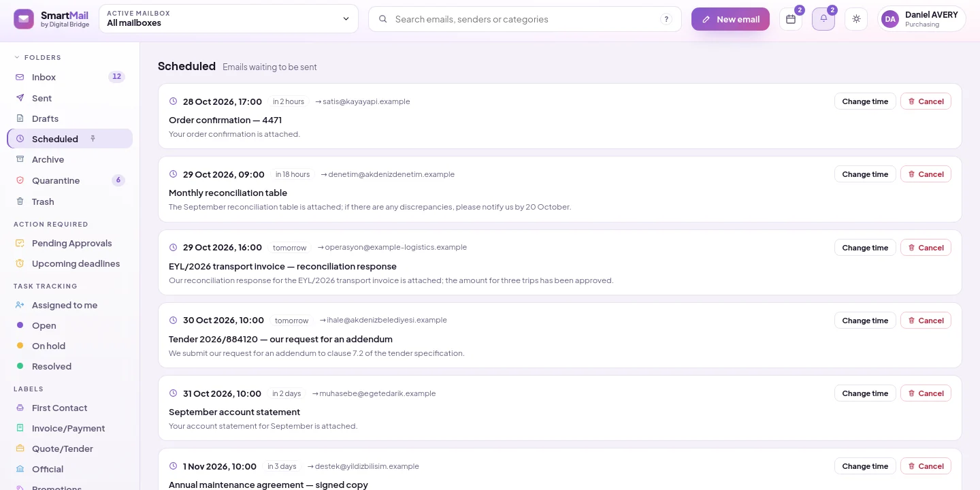Click the Drafts file icon
The height and width of the screenshot is (490, 980).
(x=20, y=118)
